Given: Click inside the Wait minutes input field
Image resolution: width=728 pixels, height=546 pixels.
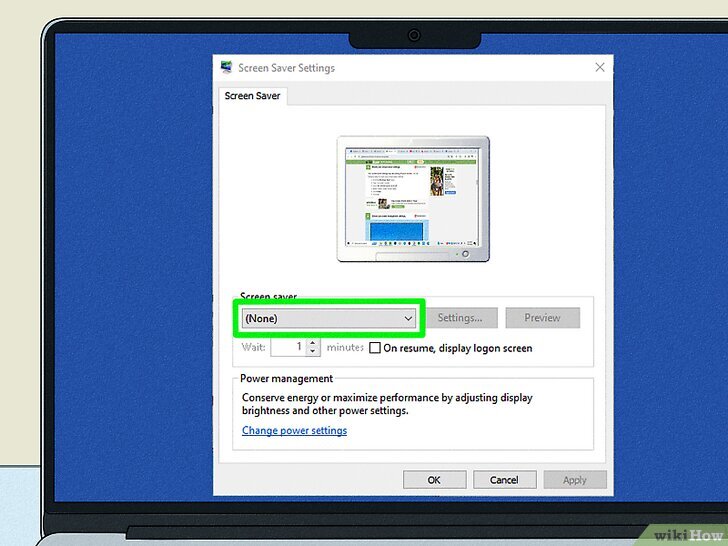Looking at the screenshot, I should click(285, 348).
